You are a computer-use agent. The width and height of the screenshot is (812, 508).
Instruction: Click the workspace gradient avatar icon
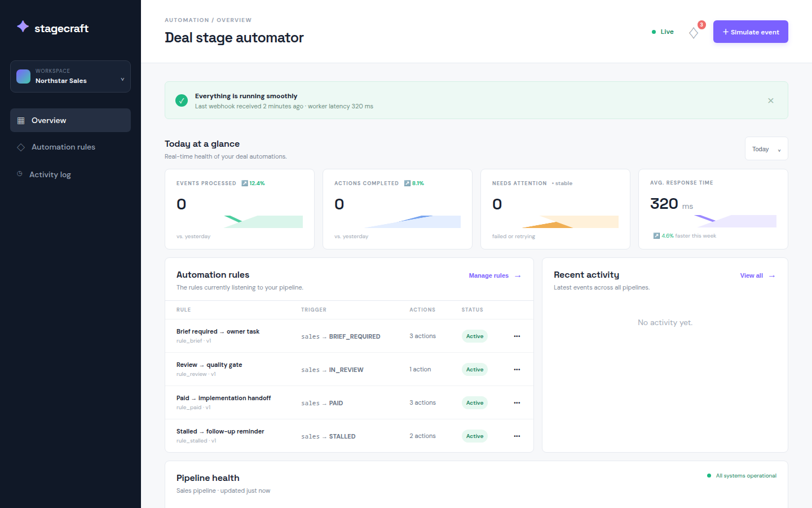[24, 76]
